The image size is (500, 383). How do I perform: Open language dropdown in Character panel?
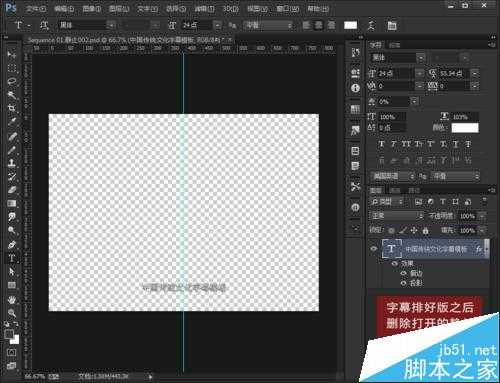pyautogui.click(x=393, y=176)
